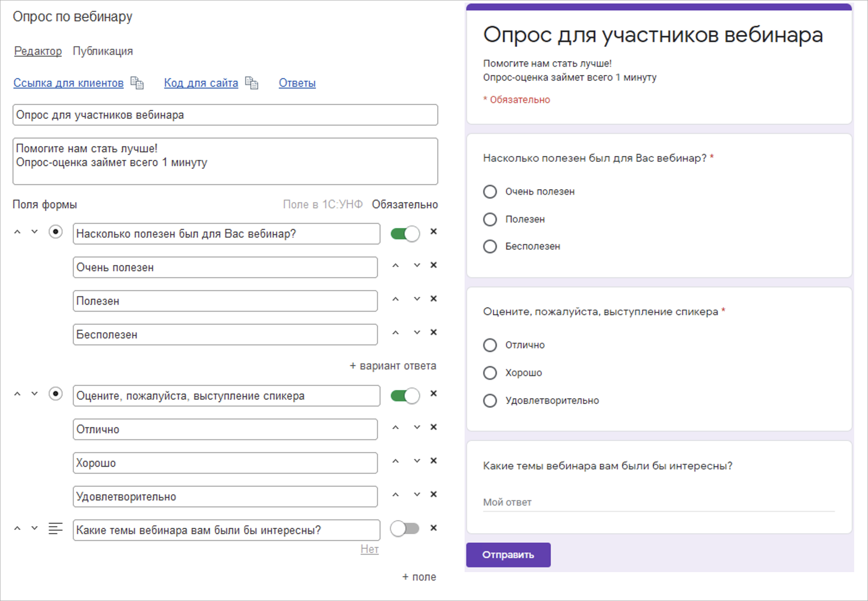Open the 'Ссылка для клиентов' link

(x=69, y=83)
